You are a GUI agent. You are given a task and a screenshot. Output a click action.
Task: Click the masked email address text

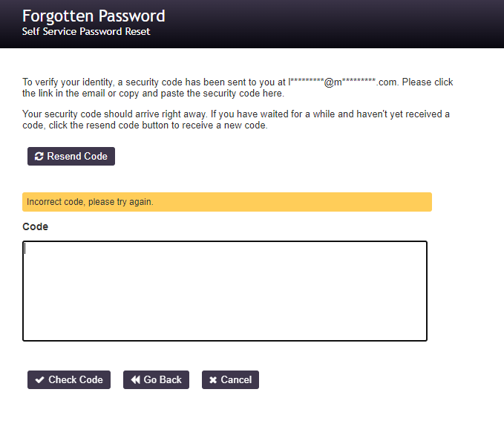pyautogui.click(x=342, y=82)
